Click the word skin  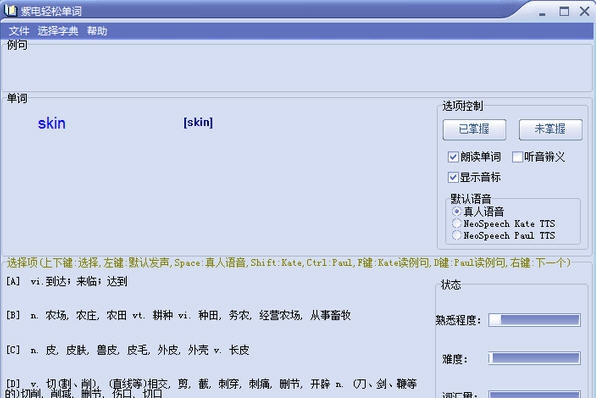(52, 124)
